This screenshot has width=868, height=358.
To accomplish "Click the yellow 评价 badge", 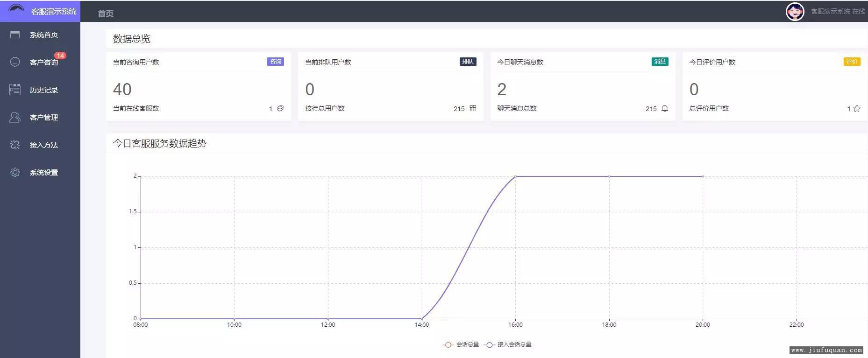I will (x=852, y=62).
